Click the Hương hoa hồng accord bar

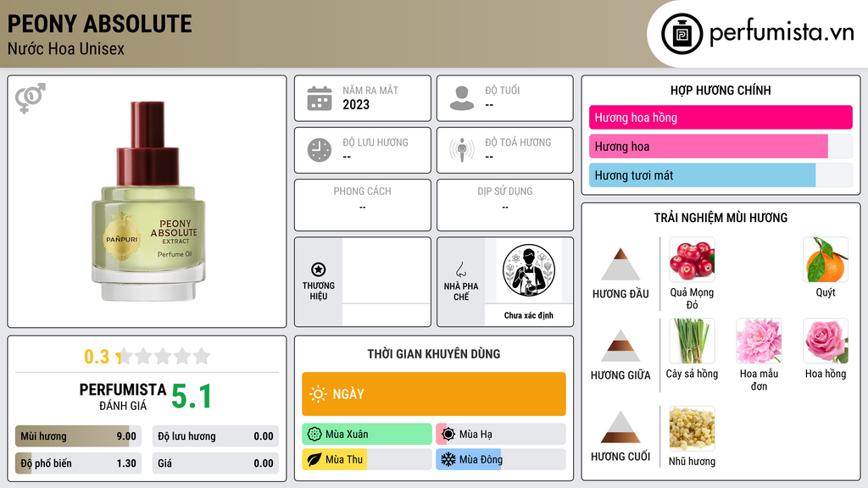click(721, 117)
